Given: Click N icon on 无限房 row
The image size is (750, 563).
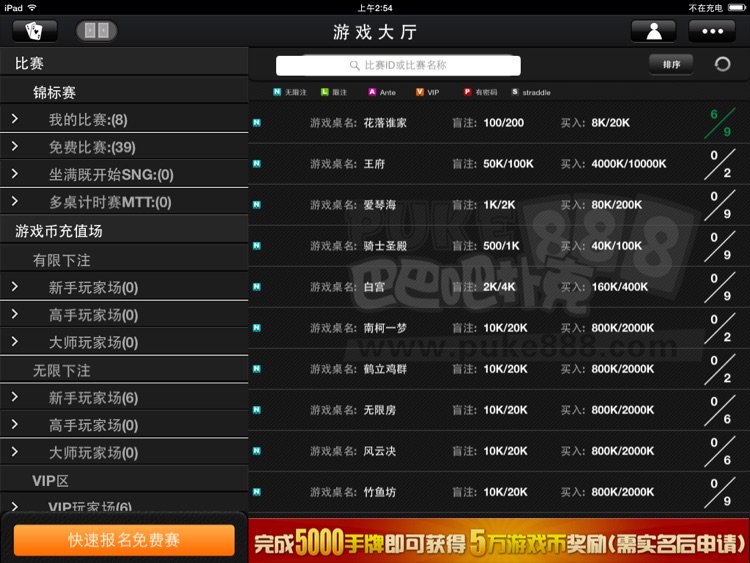Looking at the screenshot, I should (257, 410).
